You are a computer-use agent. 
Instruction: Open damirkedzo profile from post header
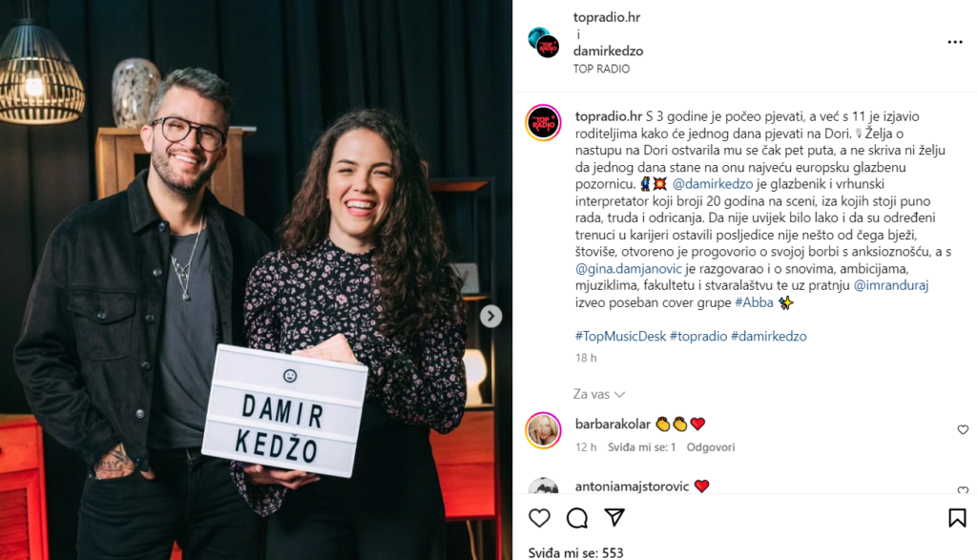coord(608,52)
